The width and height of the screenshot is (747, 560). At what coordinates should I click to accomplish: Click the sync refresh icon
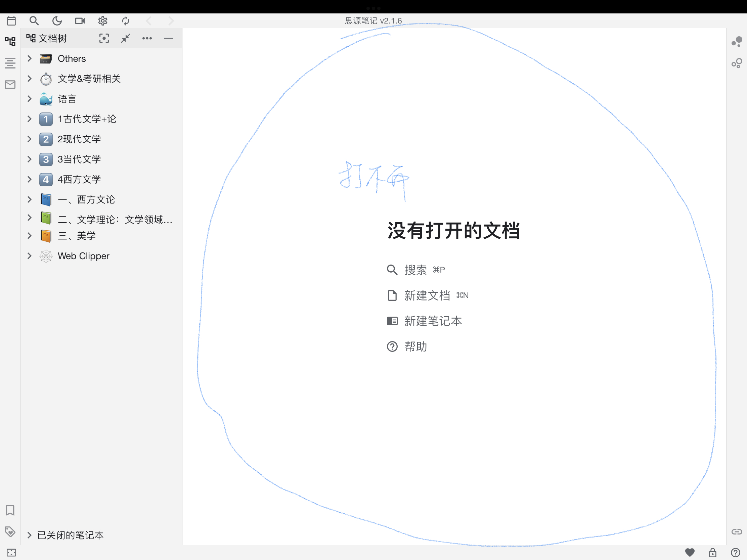pyautogui.click(x=126, y=21)
